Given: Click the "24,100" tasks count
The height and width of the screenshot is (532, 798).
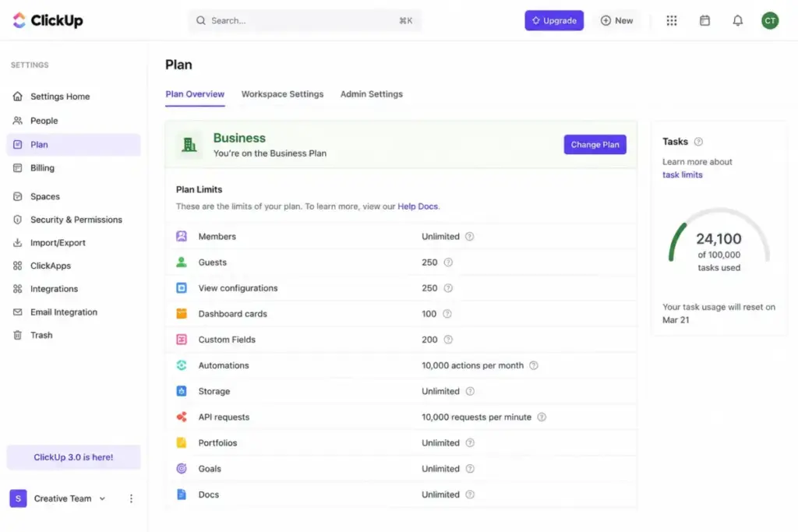Looking at the screenshot, I should (x=719, y=238).
